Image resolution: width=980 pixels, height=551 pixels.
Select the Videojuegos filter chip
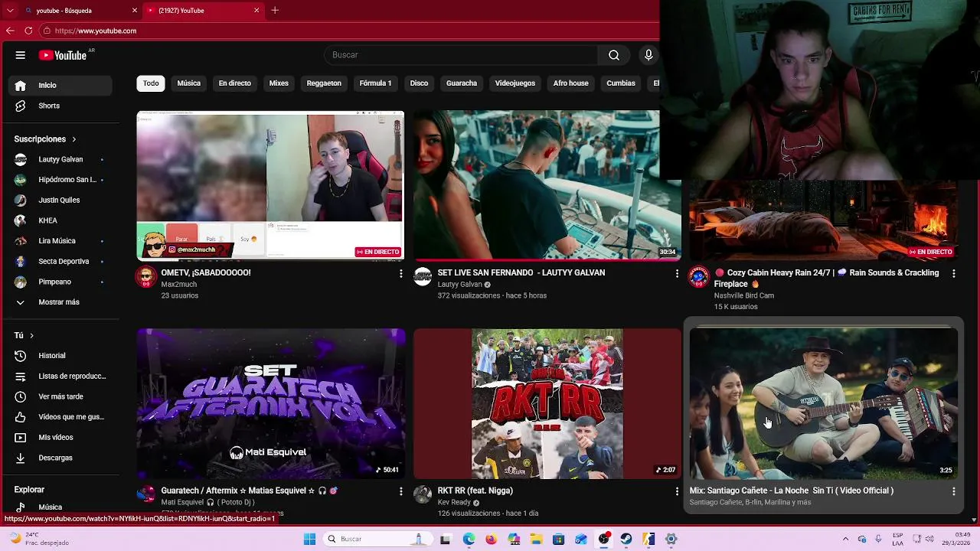[515, 83]
